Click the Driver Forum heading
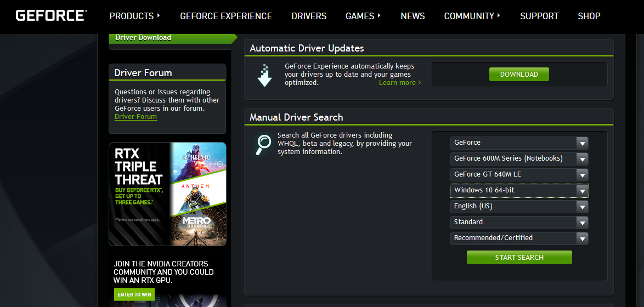The height and width of the screenshot is (307, 644). pos(143,73)
